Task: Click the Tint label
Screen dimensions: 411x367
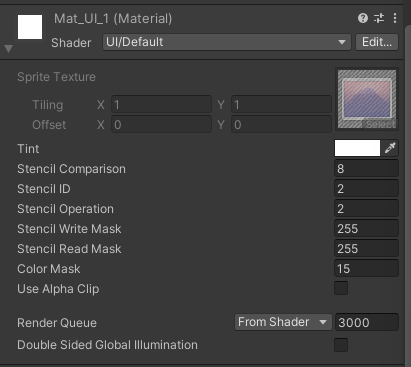Action: 28,149
